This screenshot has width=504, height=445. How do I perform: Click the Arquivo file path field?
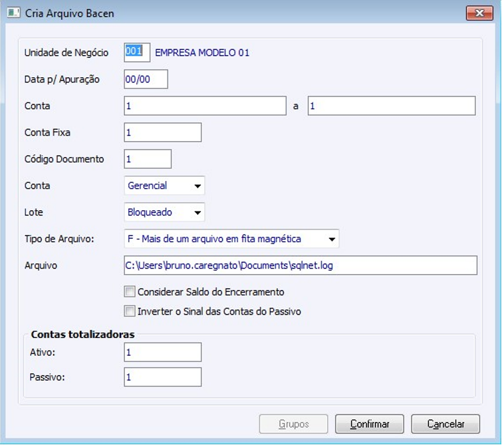point(301,265)
